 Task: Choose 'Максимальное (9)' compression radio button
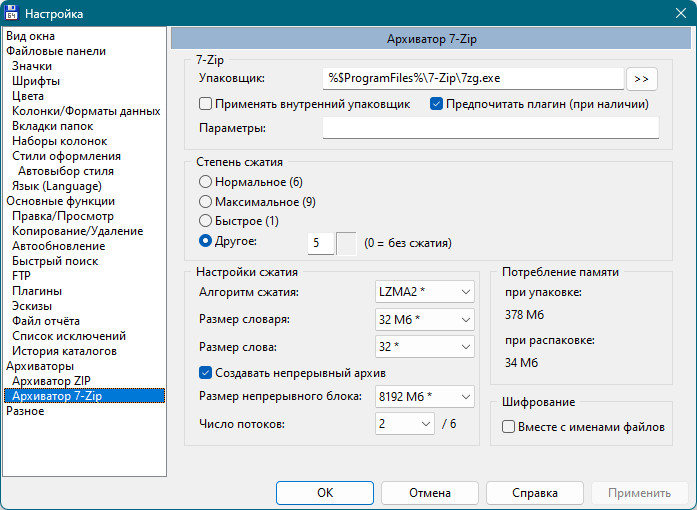click(206, 201)
